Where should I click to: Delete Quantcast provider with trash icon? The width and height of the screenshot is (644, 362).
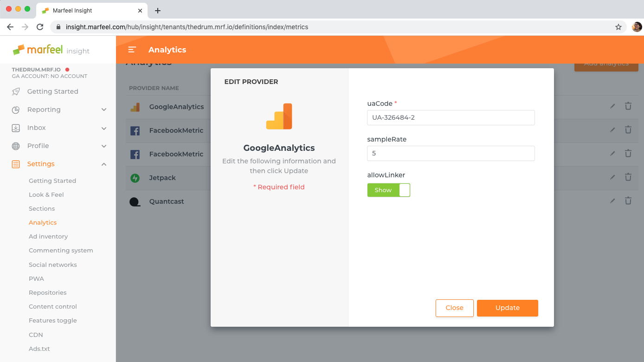628,201
